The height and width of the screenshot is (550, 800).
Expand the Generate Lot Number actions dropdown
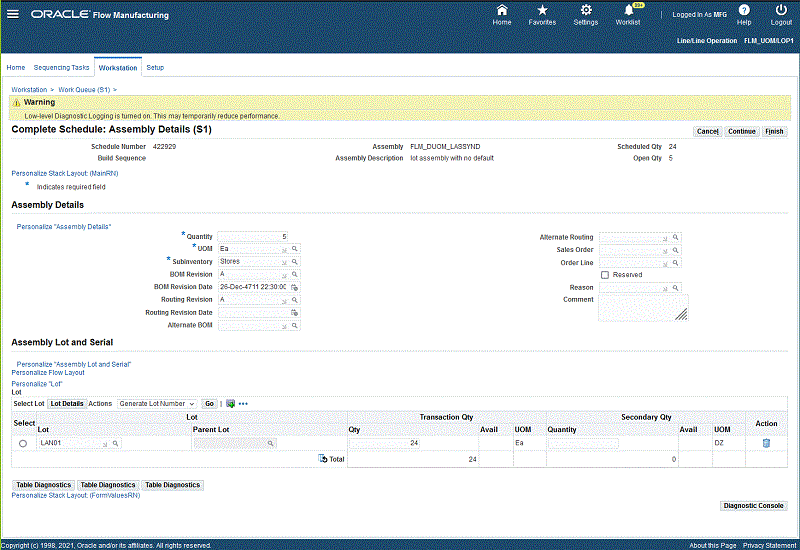click(x=158, y=403)
